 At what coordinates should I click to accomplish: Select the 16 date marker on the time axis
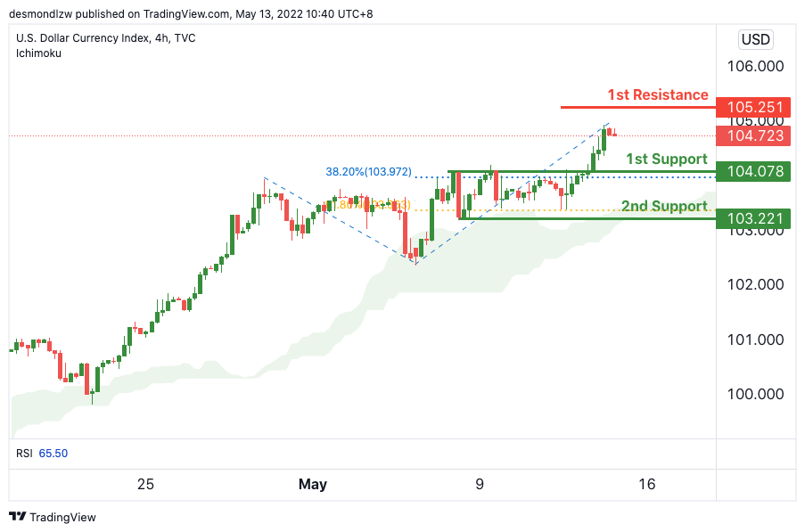tap(647, 485)
